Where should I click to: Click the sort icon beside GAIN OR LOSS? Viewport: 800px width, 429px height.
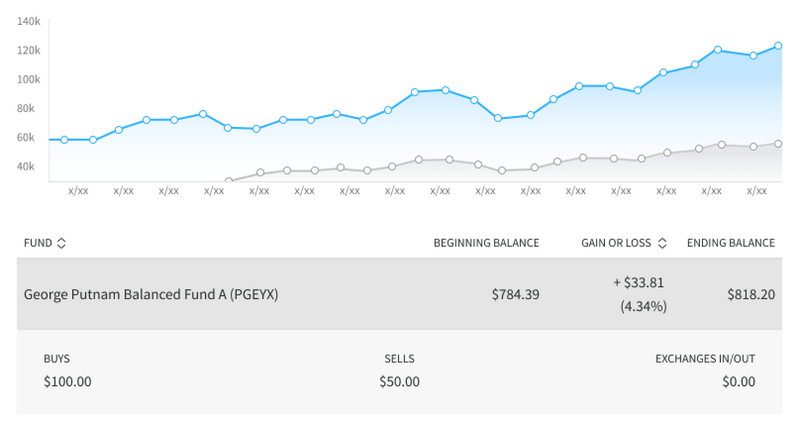pos(662,243)
